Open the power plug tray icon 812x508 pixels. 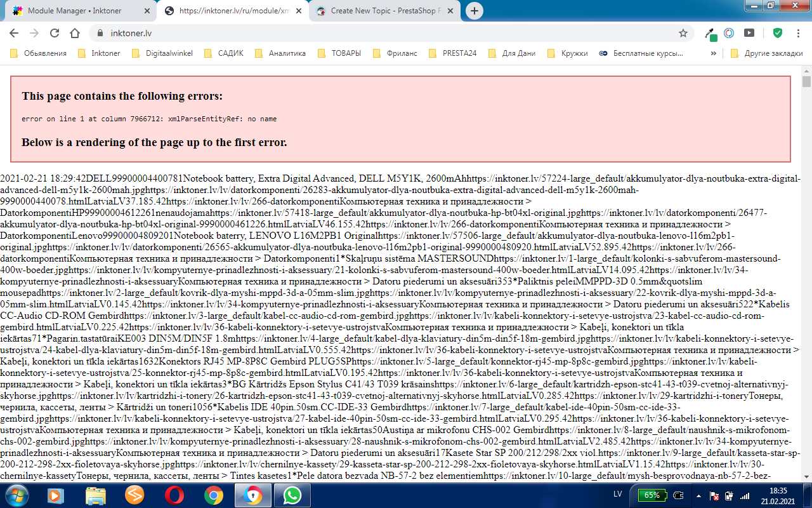point(679,495)
